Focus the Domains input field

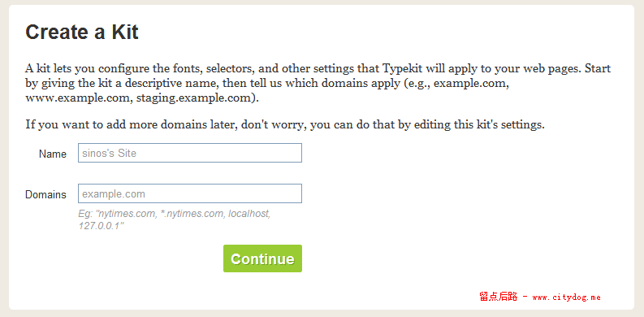click(190, 193)
